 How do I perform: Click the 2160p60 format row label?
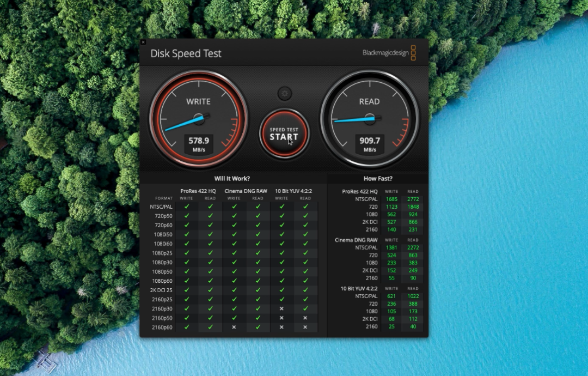click(x=162, y=327)
